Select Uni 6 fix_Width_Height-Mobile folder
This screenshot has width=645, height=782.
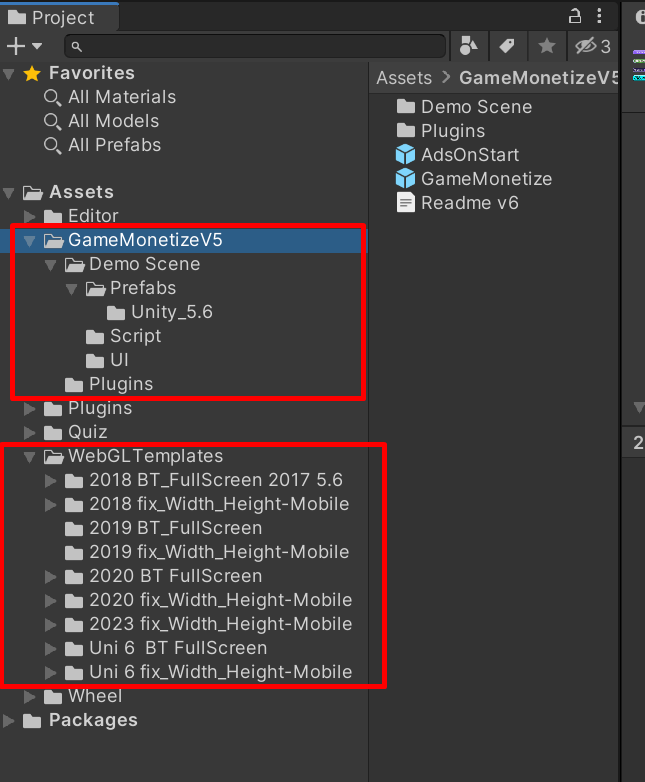209,672
